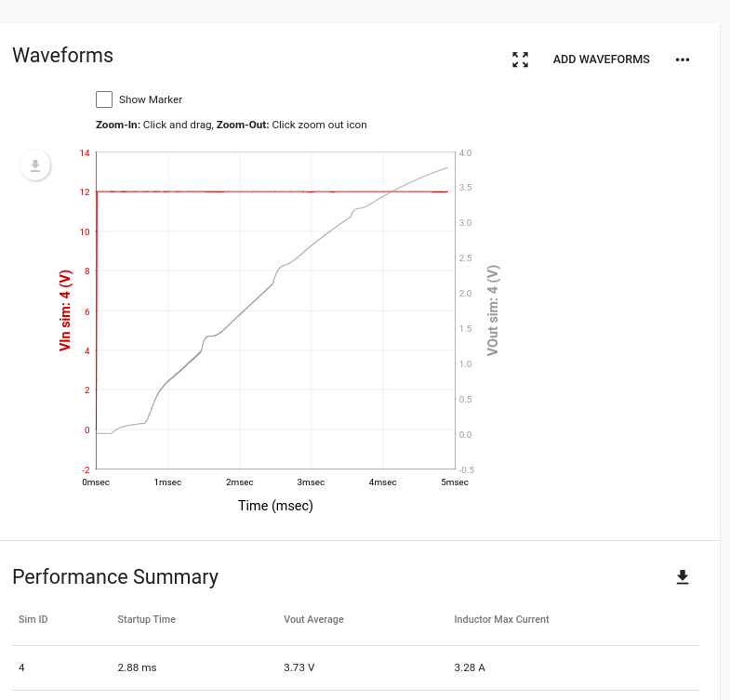Download the Performance Summary table
The height and width of the screenshot is (700, 730).
click(x=683, y=577)
